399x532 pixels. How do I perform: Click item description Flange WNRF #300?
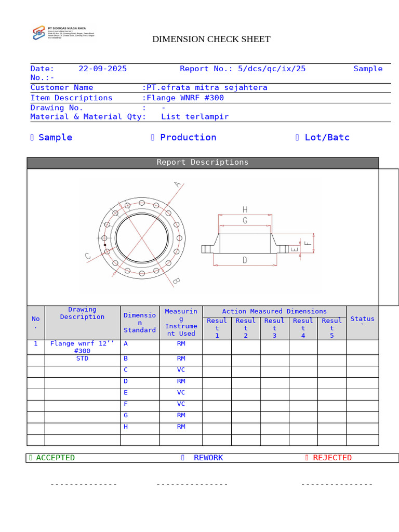click(x=185, y=98)
